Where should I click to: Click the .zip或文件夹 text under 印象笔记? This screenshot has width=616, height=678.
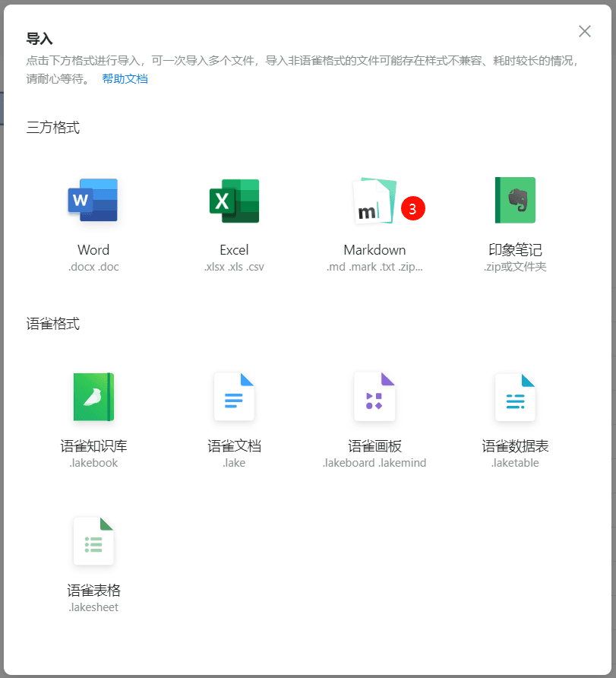(x=514, y=267)
